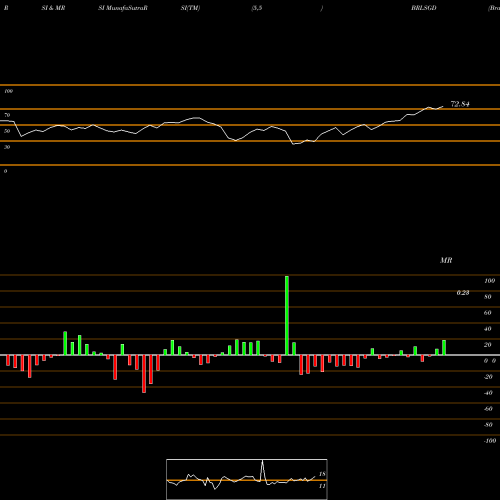Image resolution: width=500 pixels, height=500 pixels.
Task: Click the MR label above the bar chart
Action: tap(446, 260)
